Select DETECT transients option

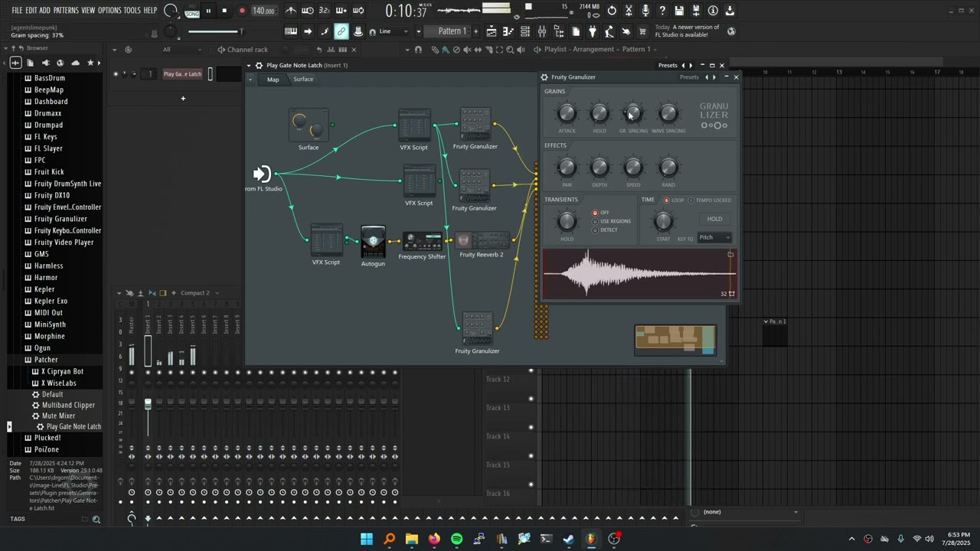(x=595, y=230)
